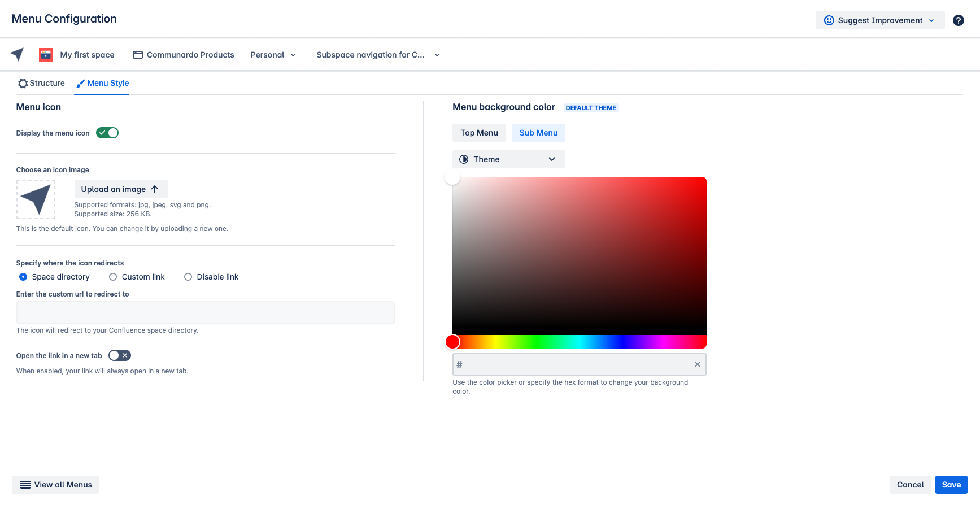
Task: Switch to the Top Menu tab
Action: [x=479, y=133]
